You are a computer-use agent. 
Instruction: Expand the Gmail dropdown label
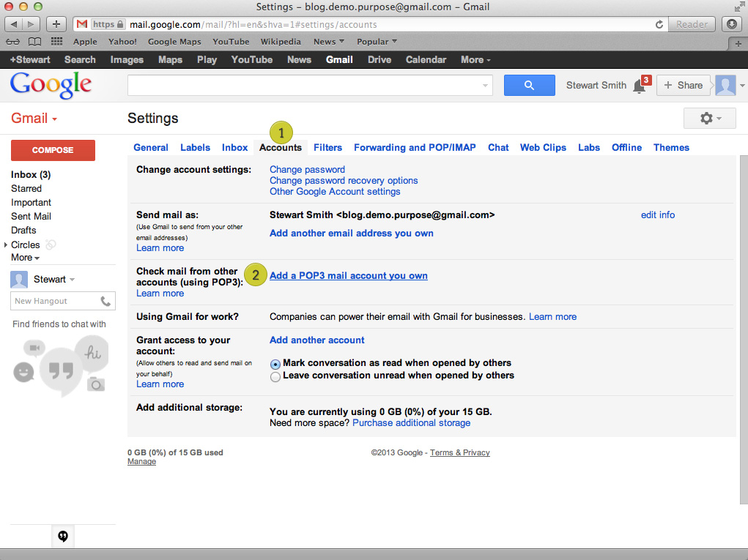pyautogui.click(x=34, y=119)
